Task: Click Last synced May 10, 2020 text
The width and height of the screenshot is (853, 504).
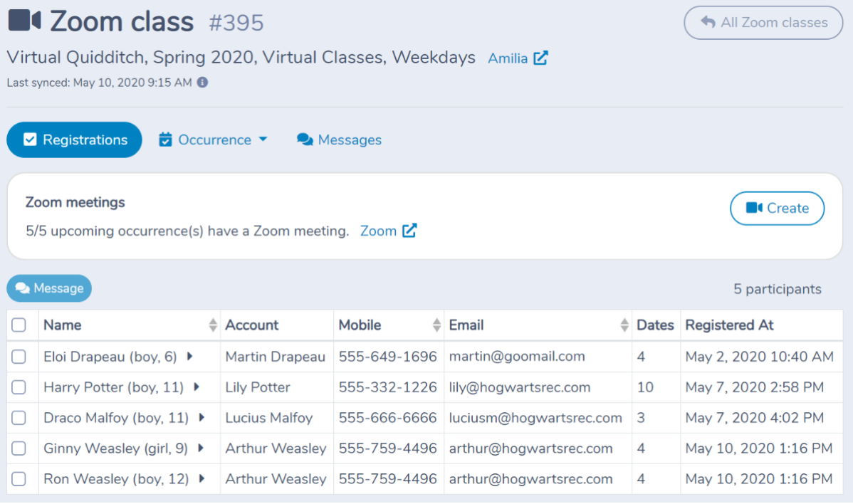Action: tap(99, 83)
